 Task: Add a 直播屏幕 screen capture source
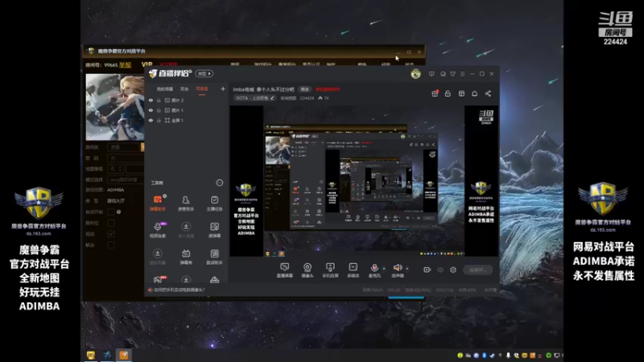284,270
